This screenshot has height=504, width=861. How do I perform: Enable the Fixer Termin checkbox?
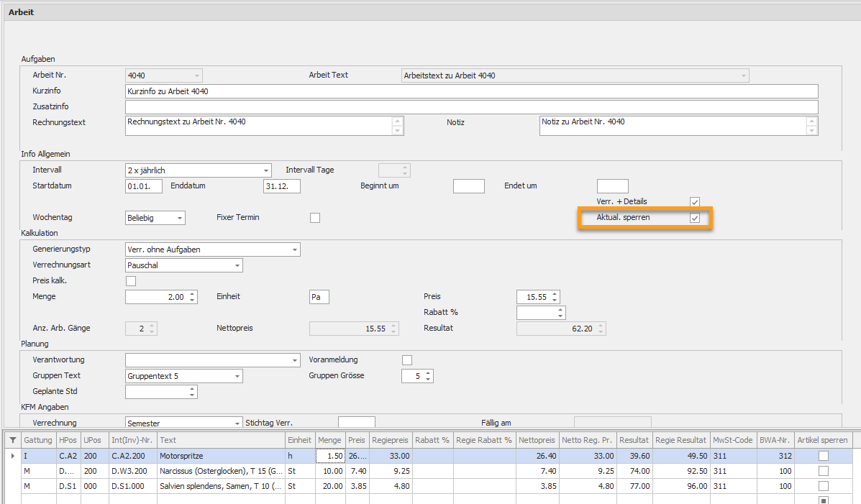pyautogui.click(x=314, y=218)
